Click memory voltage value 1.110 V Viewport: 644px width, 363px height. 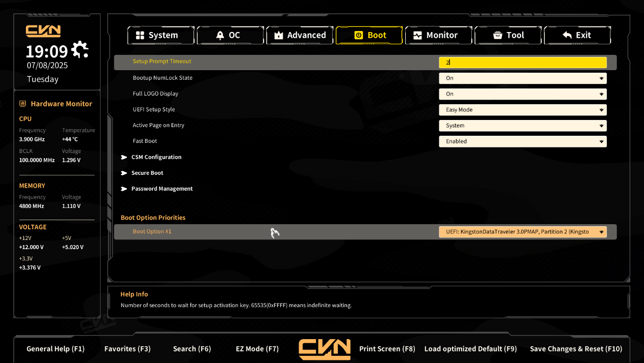click(71, 206)
